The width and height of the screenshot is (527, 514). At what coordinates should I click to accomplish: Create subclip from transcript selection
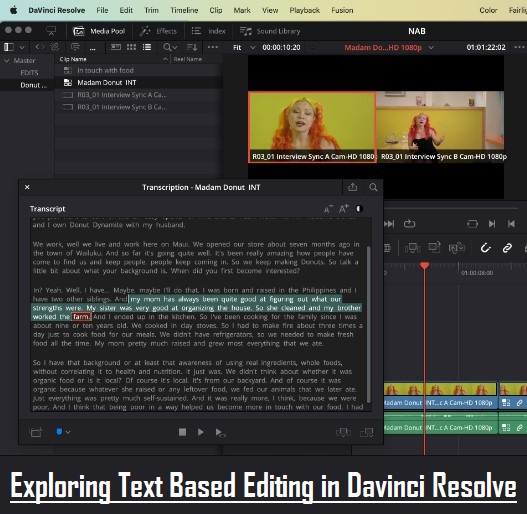(36, 432)
